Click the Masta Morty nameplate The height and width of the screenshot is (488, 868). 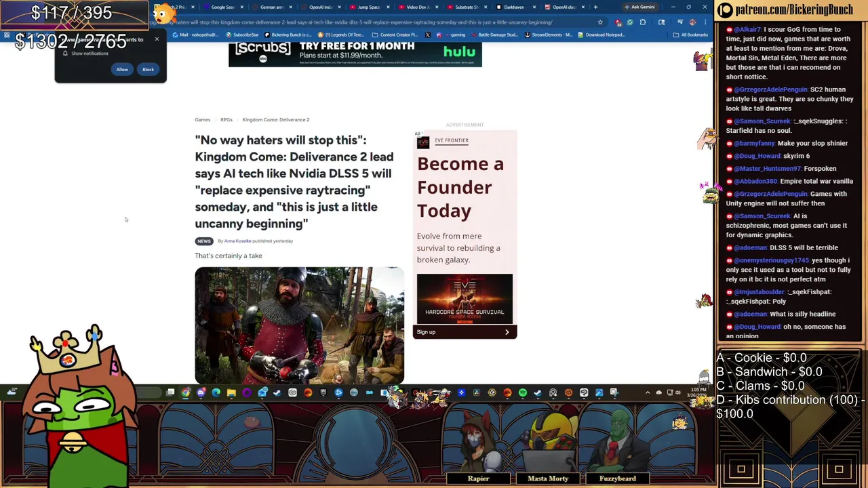548,479
